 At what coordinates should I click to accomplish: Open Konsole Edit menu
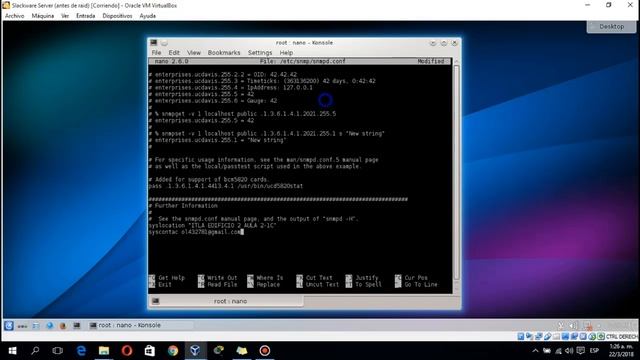tap(174, 53)
